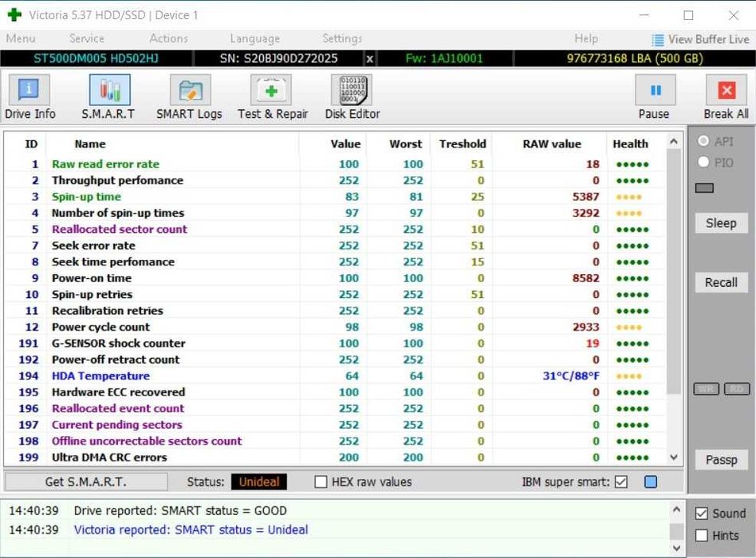Screen dimensions: 756x558
Task: Select the Spin-up time row
Action: click(x=336, y=197)
